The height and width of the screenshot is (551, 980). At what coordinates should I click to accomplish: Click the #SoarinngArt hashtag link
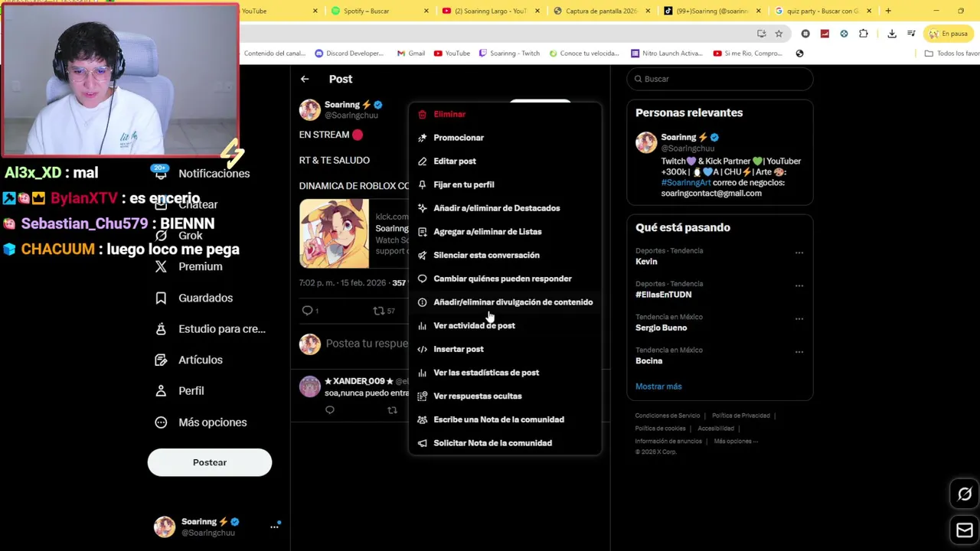coord(686,183)
